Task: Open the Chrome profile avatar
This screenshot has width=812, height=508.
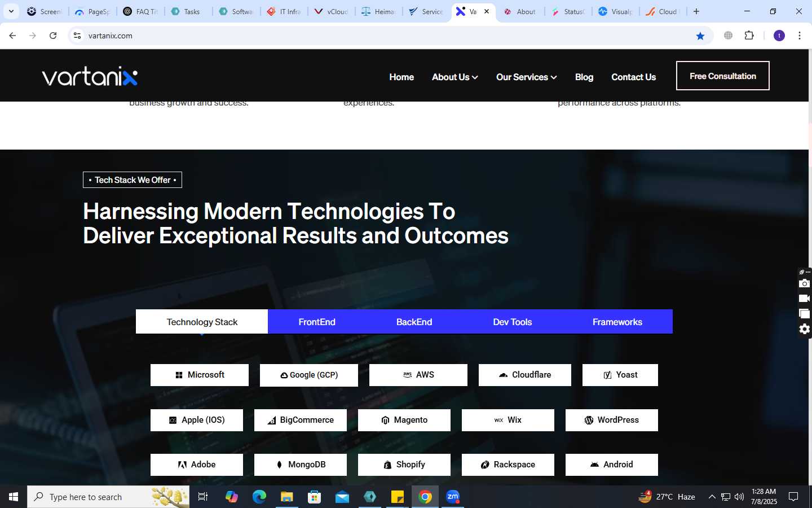Action: [x=779, y=36]
